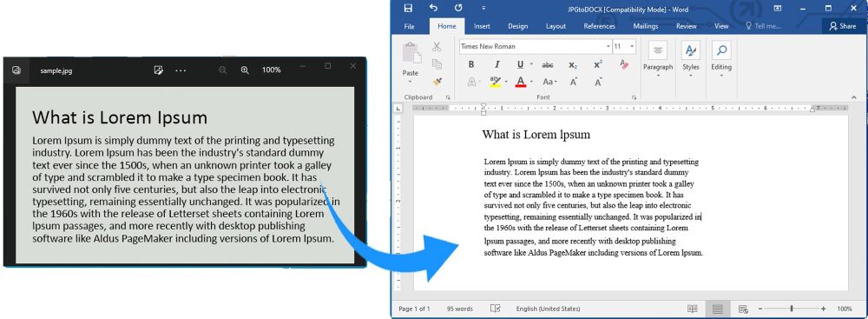This screenshot has width=868, height=319.
Task: Open the Paragraph group button
Action: 658,59
